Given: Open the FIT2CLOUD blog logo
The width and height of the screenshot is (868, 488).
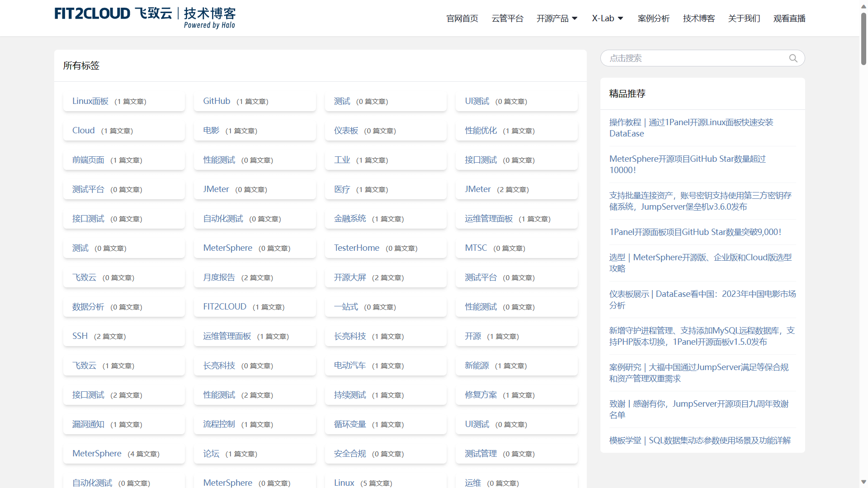Looking at the screenshot, I should click(145, 18).
